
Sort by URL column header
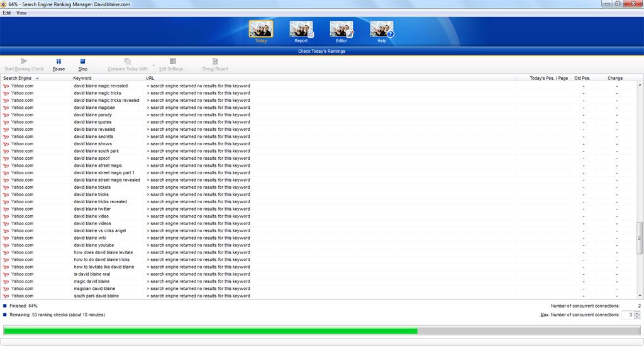(330, 78)
